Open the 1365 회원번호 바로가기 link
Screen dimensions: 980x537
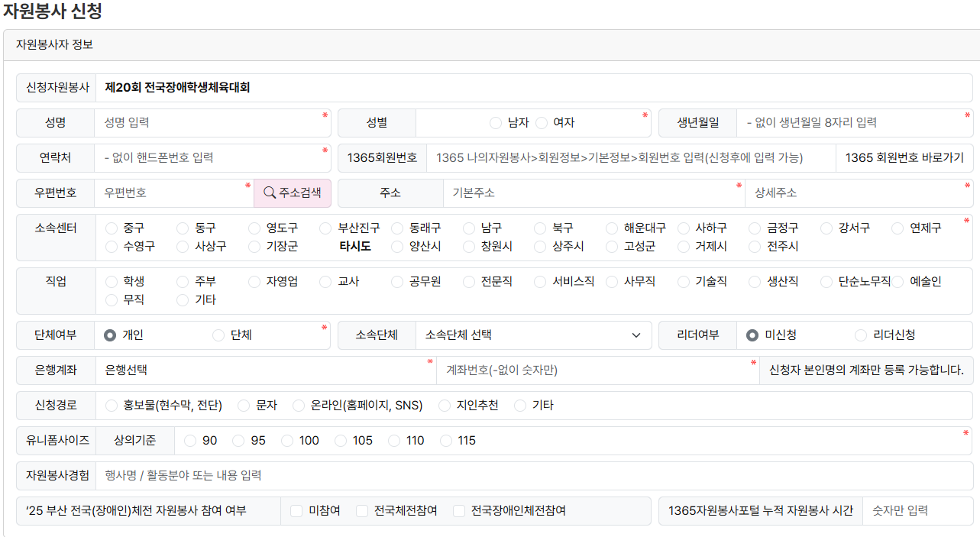click(904, 158)
